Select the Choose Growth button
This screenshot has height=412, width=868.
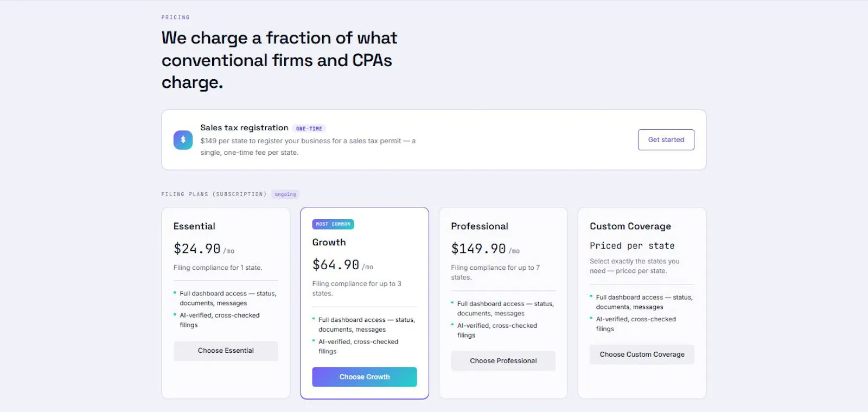[x=365, y=377]
